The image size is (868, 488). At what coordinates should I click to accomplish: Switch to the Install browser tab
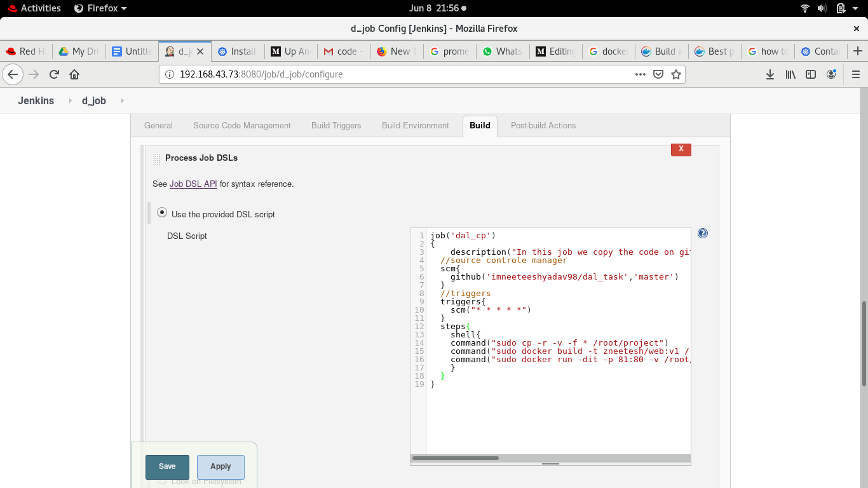(238, 51)
